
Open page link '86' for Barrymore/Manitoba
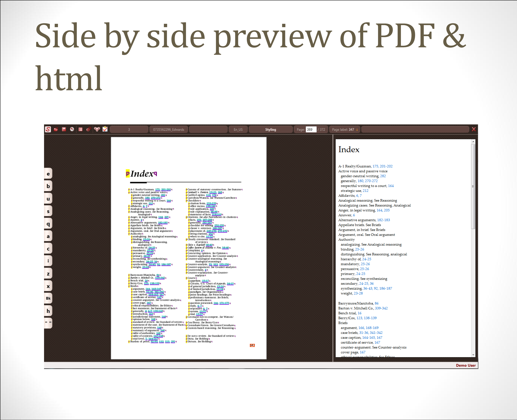(x=377, y=303)
